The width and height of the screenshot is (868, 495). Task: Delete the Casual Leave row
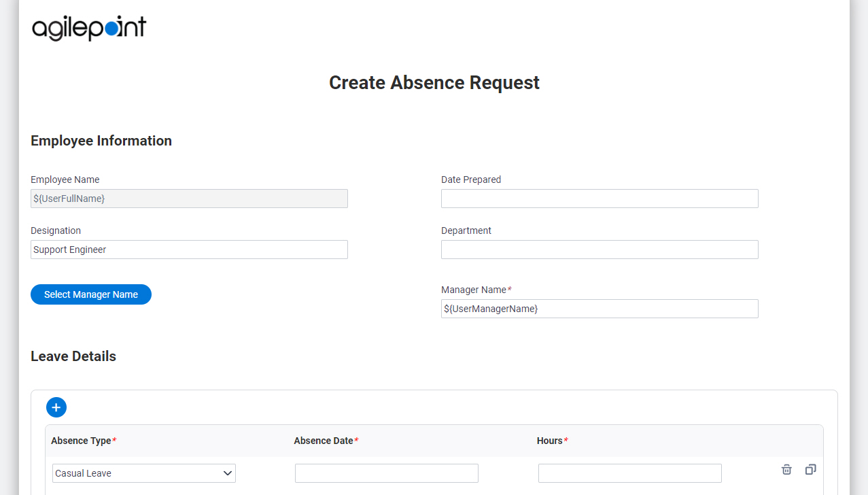pyautogui.click(x=786, y=469)
